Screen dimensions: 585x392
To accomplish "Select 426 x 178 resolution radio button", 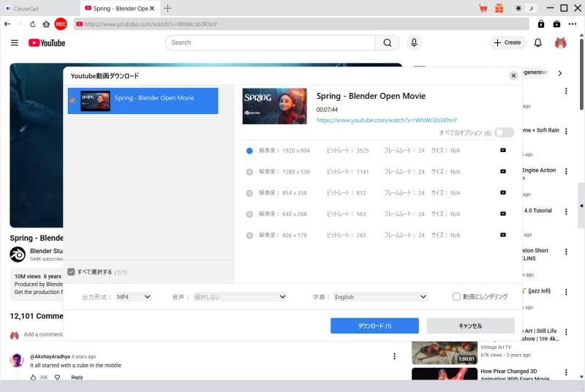I will pos(249,235).
